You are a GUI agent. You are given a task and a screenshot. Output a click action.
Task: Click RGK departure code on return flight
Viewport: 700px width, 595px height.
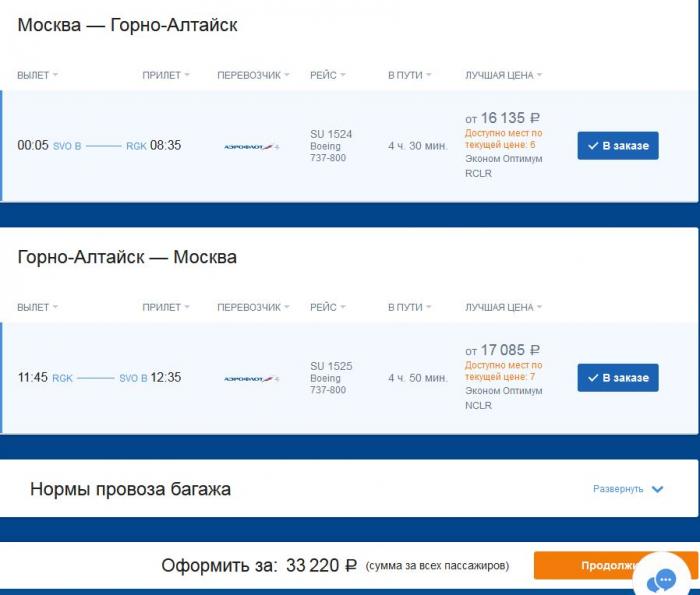coord(62,378)
